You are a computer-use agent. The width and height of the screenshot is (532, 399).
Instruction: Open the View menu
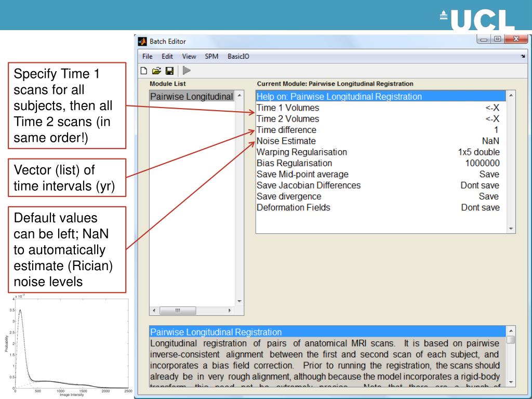click(189, 56)
